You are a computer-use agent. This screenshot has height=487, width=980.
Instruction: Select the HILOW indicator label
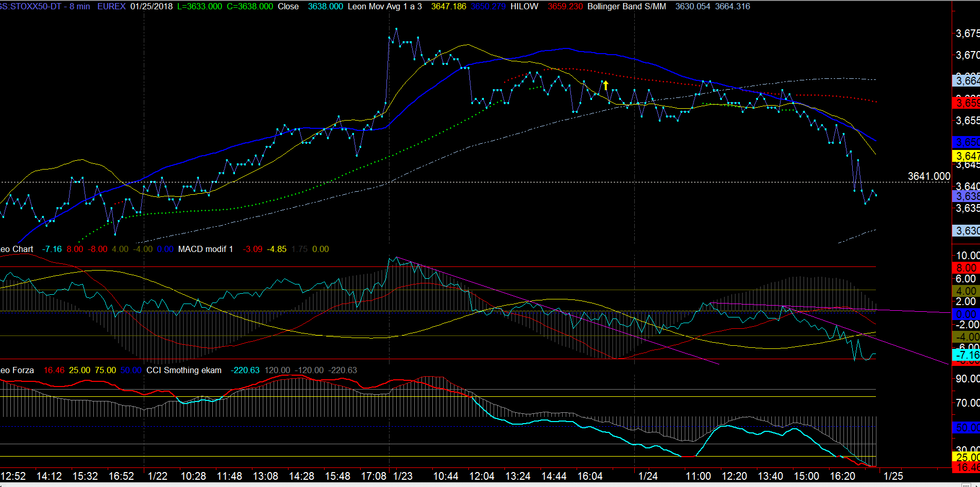(x=525, y=7)
